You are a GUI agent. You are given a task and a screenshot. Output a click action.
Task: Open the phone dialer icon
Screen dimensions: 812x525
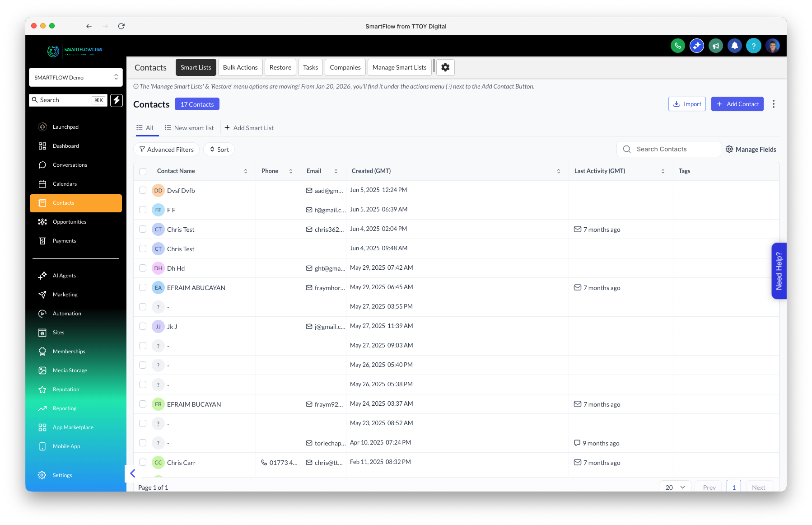coord(677,46)
